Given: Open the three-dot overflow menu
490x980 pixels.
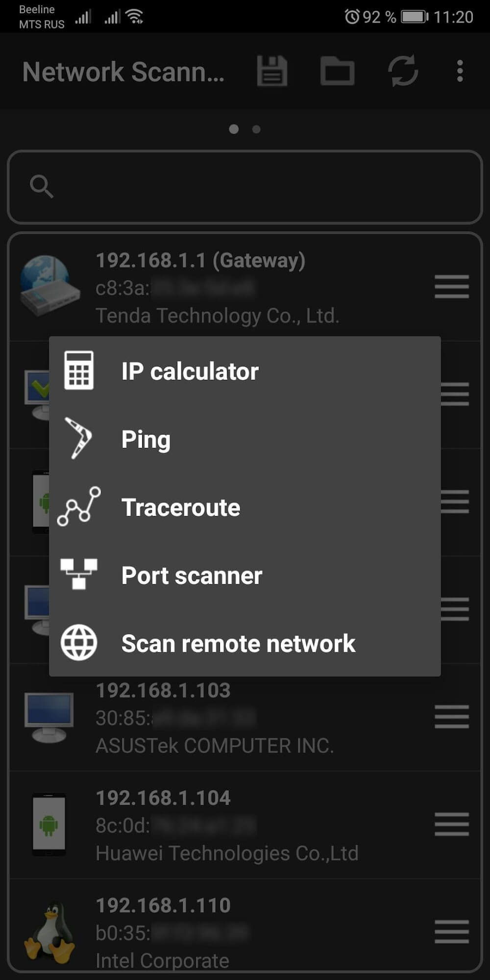Looking at the screenshot, I should 460,71.
